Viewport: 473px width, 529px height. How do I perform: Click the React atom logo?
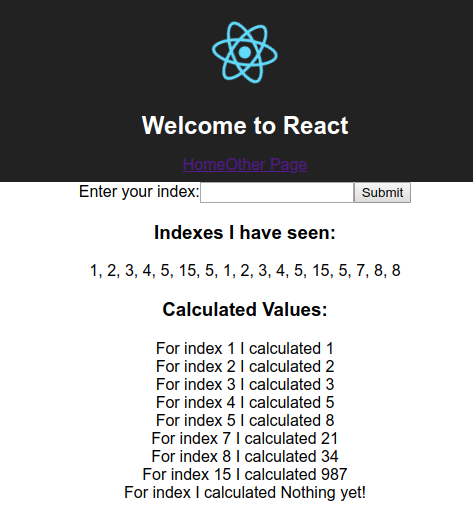(245, 52)
